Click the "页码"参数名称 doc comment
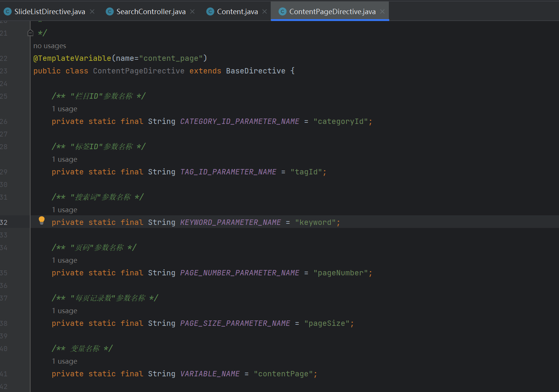Image resolution: width=559 pixels, height=392 pixels. 94,247
